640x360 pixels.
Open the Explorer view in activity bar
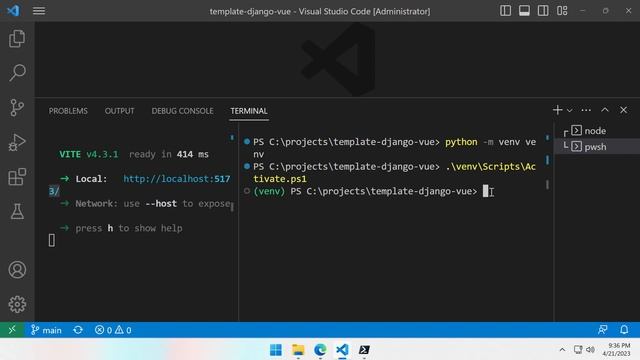point(17,39)
